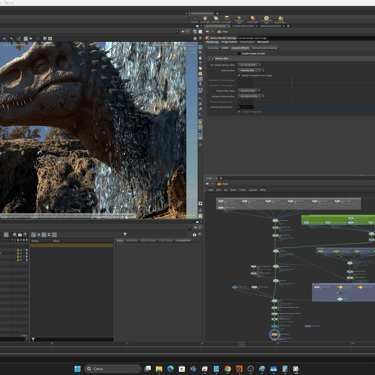Open the Layer Stack tab in scene graph details
Screen dimensions: 375x375
pyautogui.click(x=166, y=240)
